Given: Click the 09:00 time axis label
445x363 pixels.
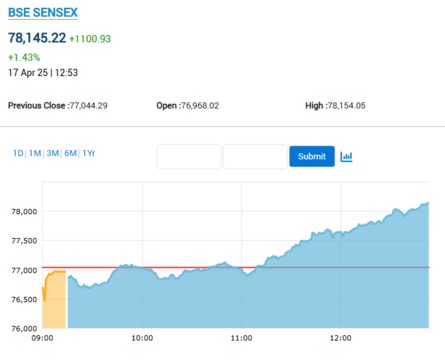Looking at the screenshot, I should [42, 338].
